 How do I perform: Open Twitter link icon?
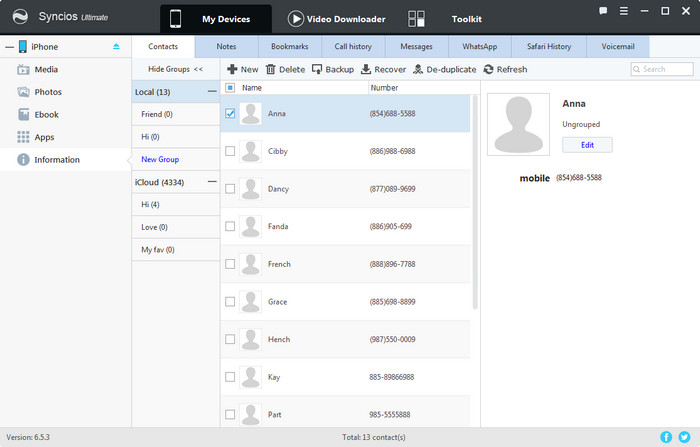point(684,437)
